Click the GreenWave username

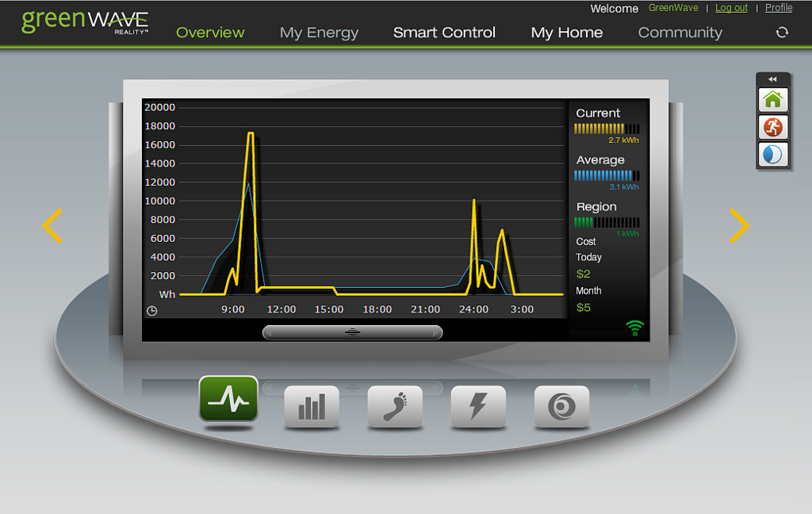point(673,8)
